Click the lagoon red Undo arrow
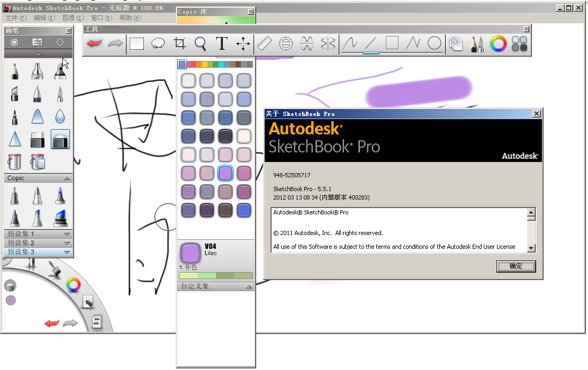Viewport: 588px width, 370px height. click(x=51, y=323)
